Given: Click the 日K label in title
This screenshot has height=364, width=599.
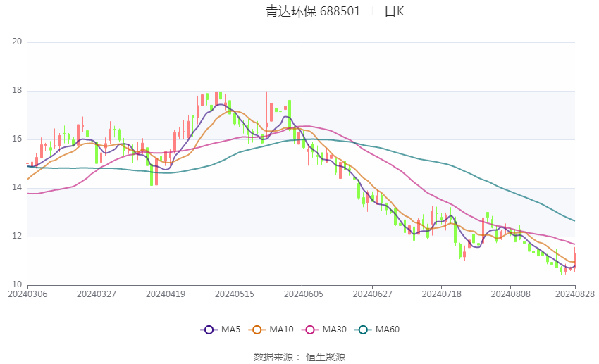Looking at the screenshot, I should click(x=394, y=11).
